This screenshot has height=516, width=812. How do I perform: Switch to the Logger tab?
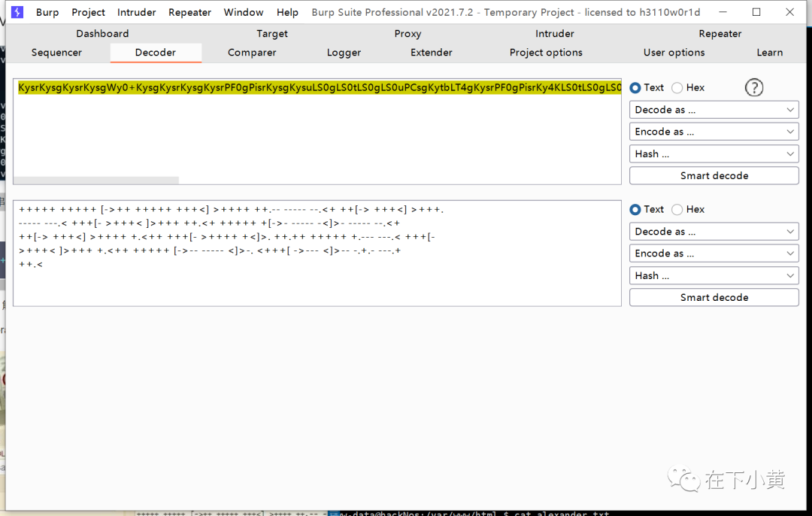tap(344, 53)
